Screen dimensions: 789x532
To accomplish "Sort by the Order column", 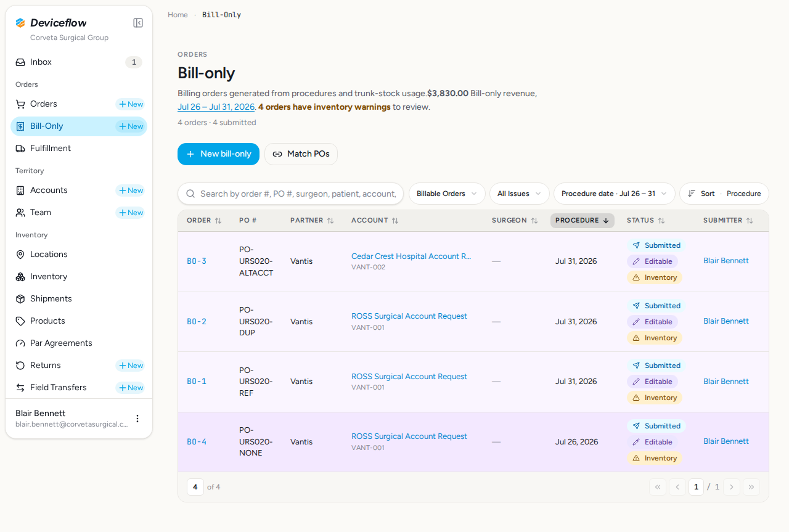I will coord(204,221).
